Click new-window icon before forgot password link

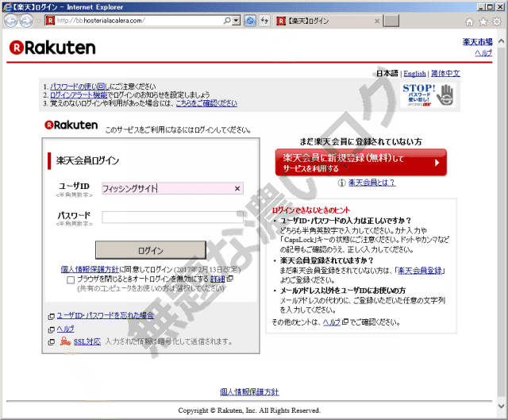[51, 316]
